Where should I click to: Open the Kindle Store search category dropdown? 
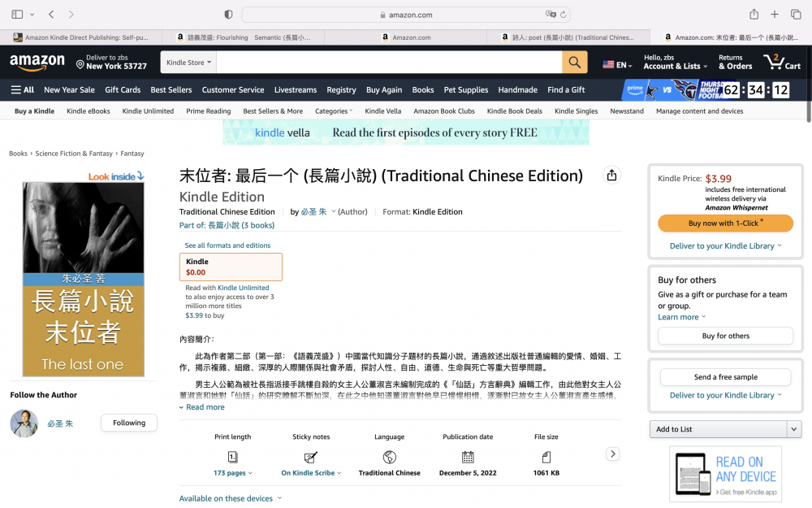[x=188, y=63]
